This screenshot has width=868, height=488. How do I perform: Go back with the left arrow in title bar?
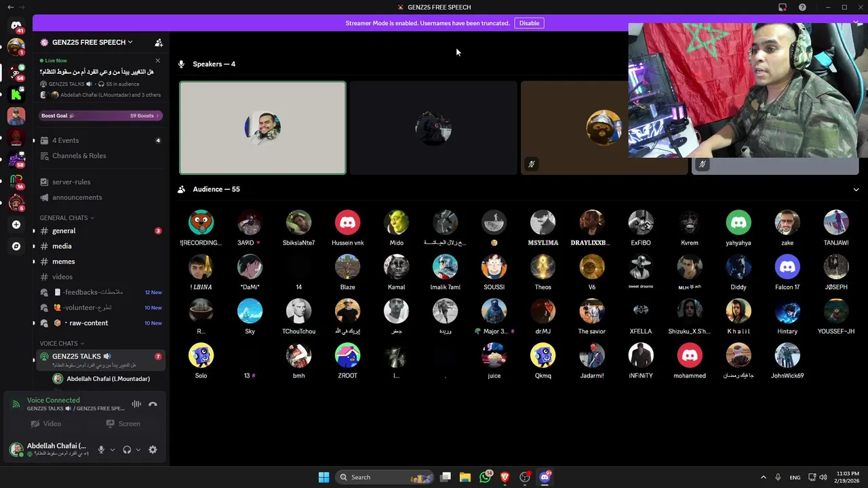point(10,7)
